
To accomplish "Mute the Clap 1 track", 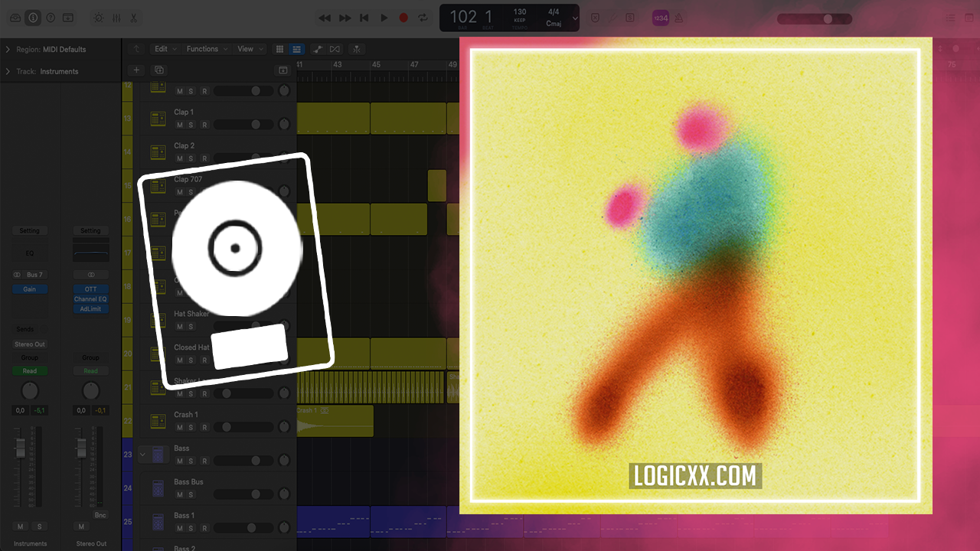I will point(180,125).
